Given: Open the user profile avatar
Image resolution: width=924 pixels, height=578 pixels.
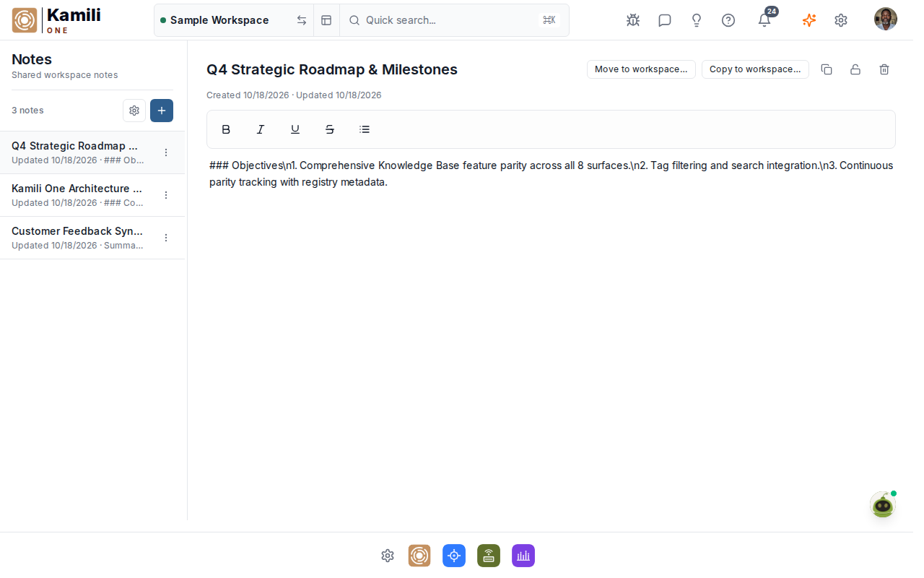Looking at the screenshot, I should pos(886,20).
